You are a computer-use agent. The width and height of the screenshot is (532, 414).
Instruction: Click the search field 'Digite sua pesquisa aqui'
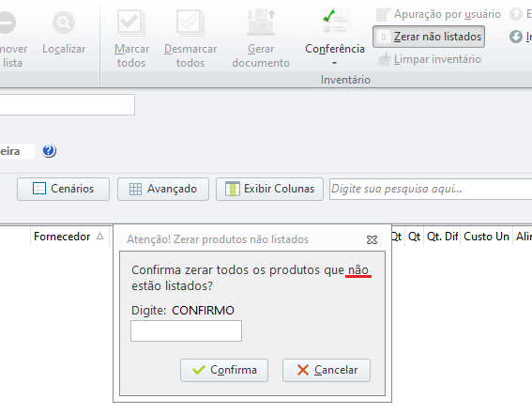431,189
